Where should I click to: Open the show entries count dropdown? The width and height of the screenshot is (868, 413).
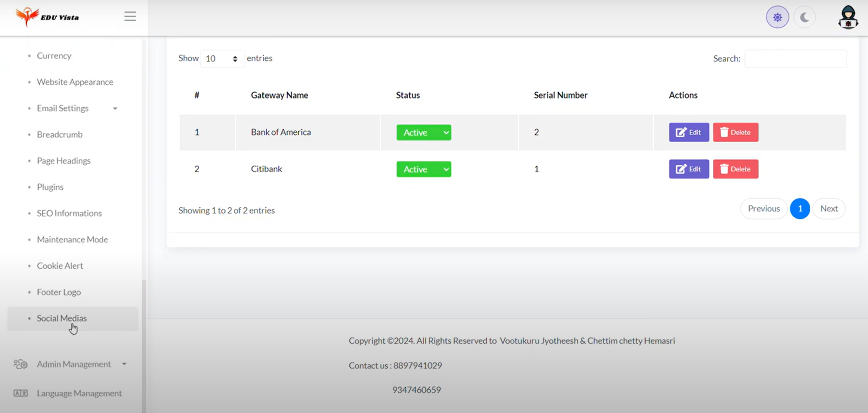pyautogui.click(x=222, y=58)
